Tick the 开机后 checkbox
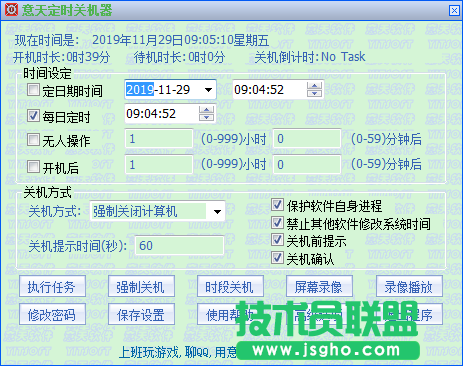Viewport: 463px width, 366px height. [33, 166]
